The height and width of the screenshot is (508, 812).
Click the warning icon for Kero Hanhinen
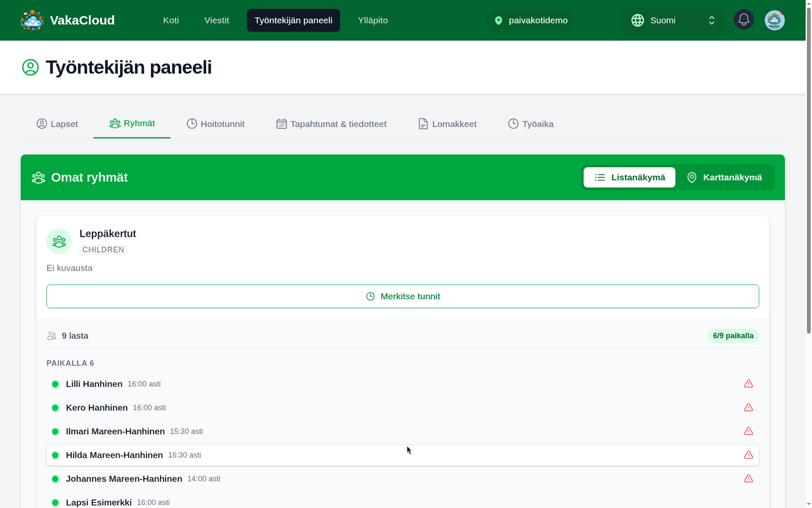click(x=749, y=408)
